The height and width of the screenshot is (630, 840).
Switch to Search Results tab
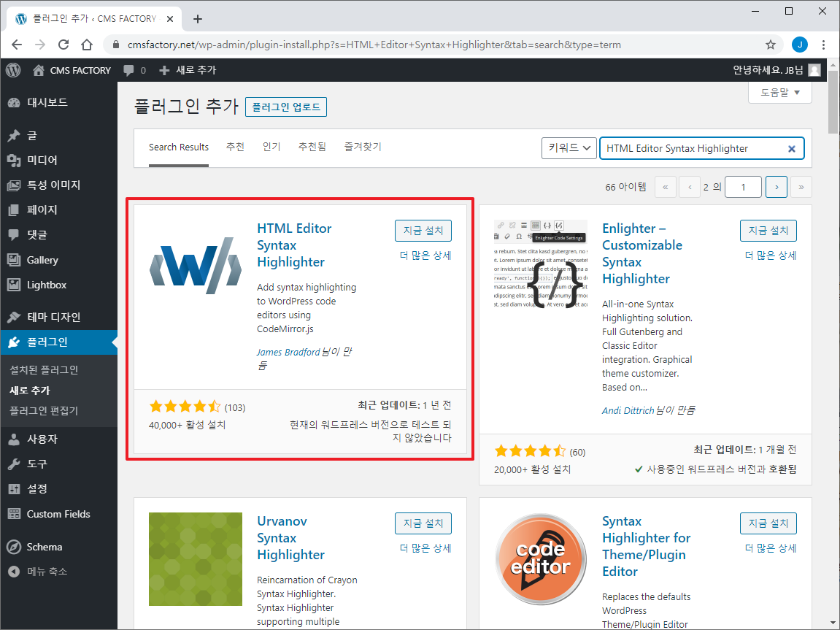(179, 147)
